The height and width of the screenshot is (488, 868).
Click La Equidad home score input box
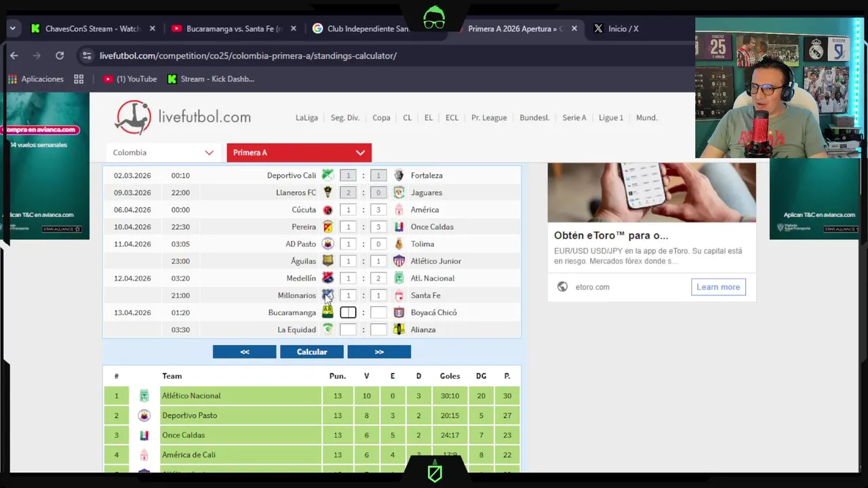348,329
